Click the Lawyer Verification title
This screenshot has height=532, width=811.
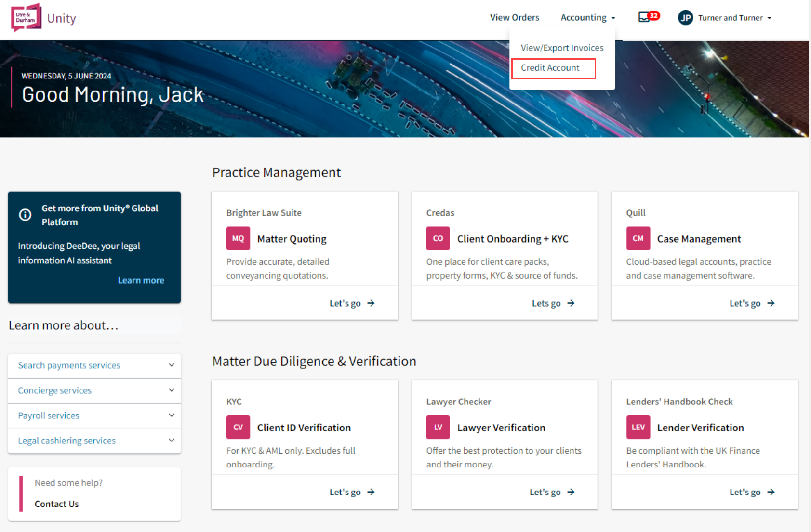click(501, 428)
